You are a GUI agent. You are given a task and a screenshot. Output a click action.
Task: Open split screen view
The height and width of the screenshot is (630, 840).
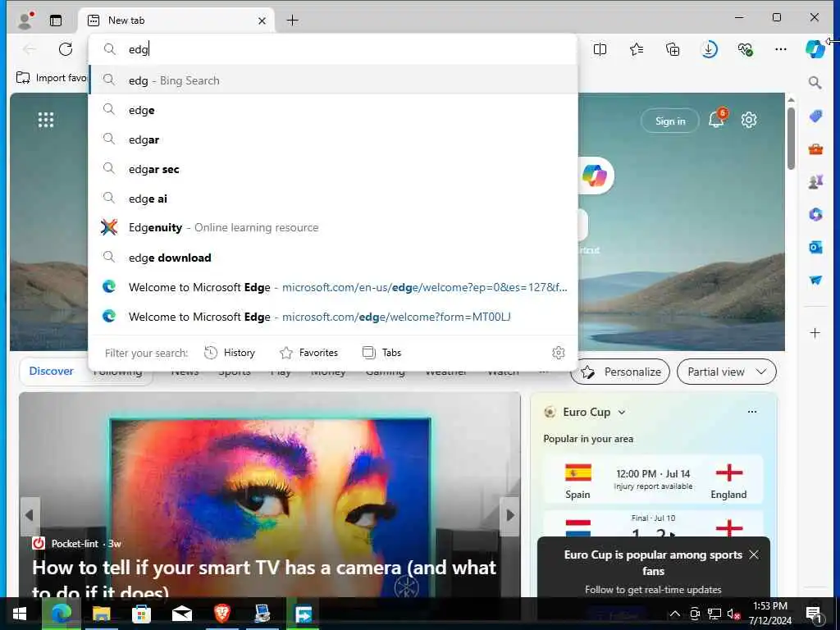[x=600, y=49]
